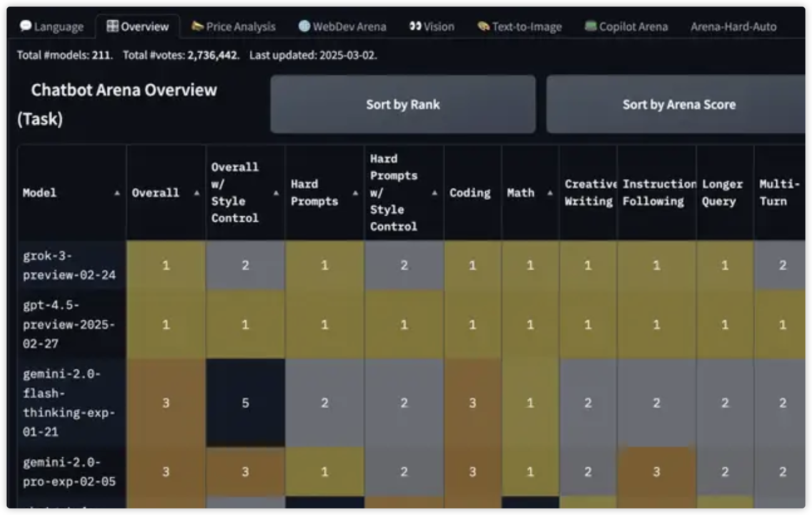Image resolution: width=812 pixels, height=515 pixels.
Task: Switch to the Price Analysis tab
Action: click(233, 26)
